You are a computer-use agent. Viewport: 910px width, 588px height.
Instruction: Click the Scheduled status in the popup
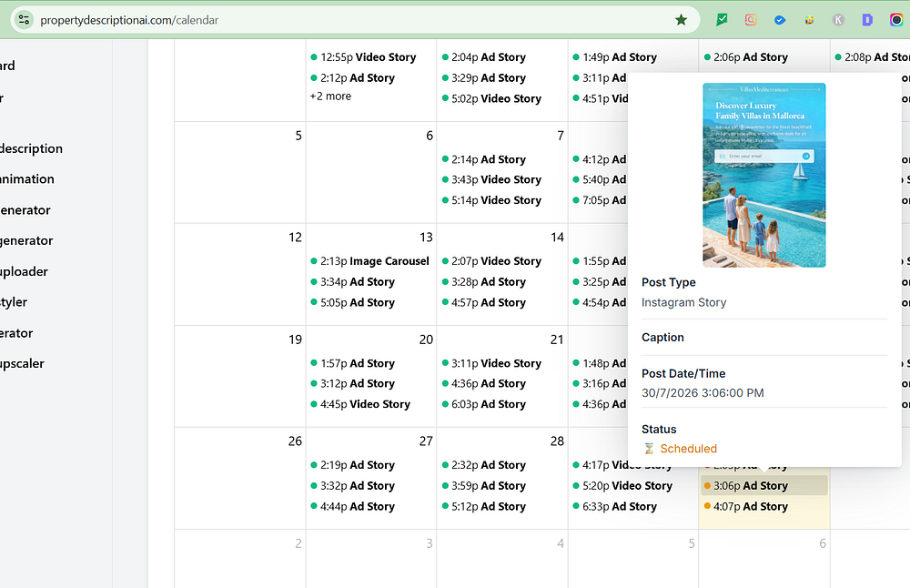pyautogui.click(x=688, y=449)
